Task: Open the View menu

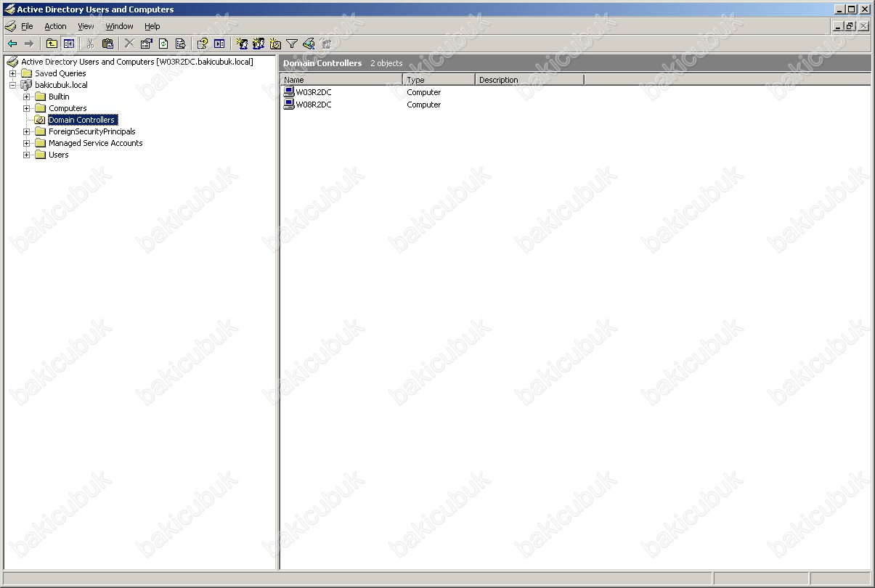Action: coord(86,26)
